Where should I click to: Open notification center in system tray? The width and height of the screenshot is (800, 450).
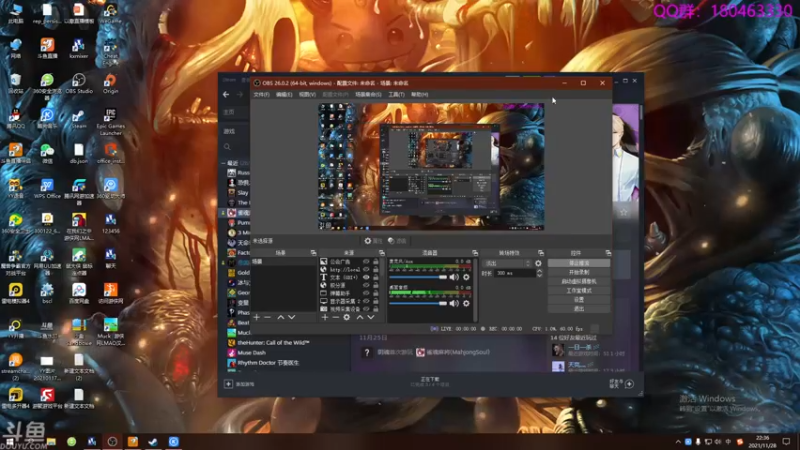click(x=786, y=442)
